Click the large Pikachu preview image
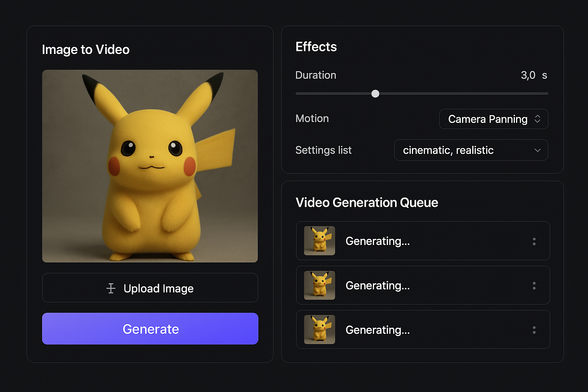The image size is (588, 392). click(150, 166)
